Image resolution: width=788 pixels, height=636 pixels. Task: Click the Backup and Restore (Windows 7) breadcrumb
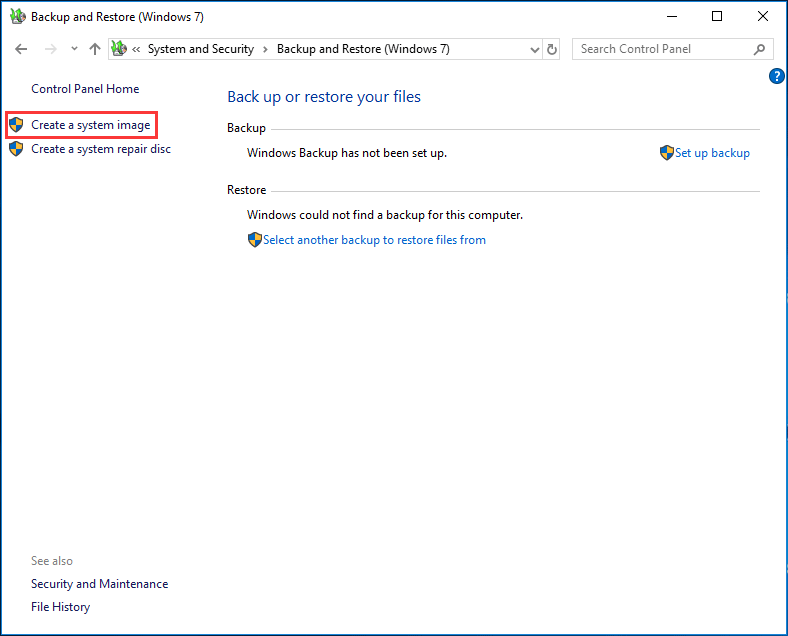pos(363,49)
